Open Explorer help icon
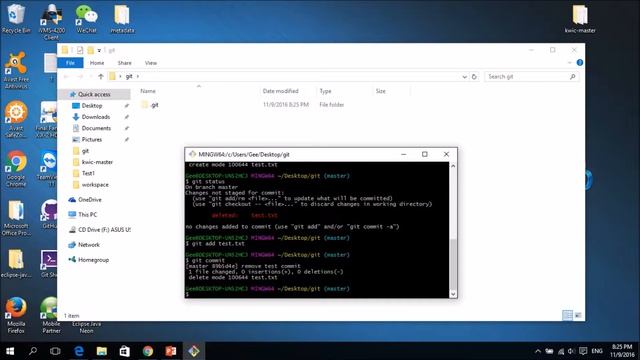Viewport: 640px width, 360px height. click(x=580, y=62)
